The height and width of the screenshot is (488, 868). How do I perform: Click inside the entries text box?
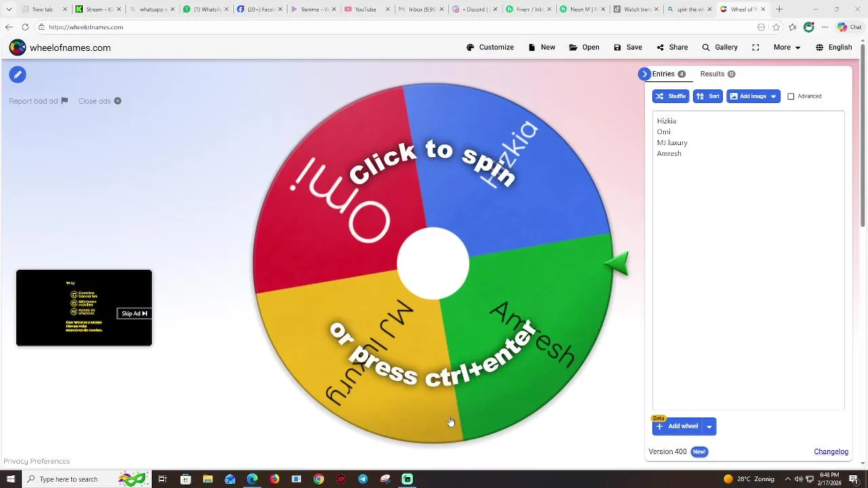pyautogui.click(x=749, y=261)
